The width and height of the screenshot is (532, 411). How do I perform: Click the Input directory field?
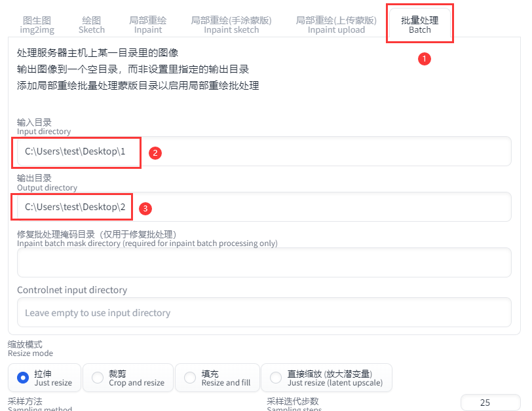264,151
